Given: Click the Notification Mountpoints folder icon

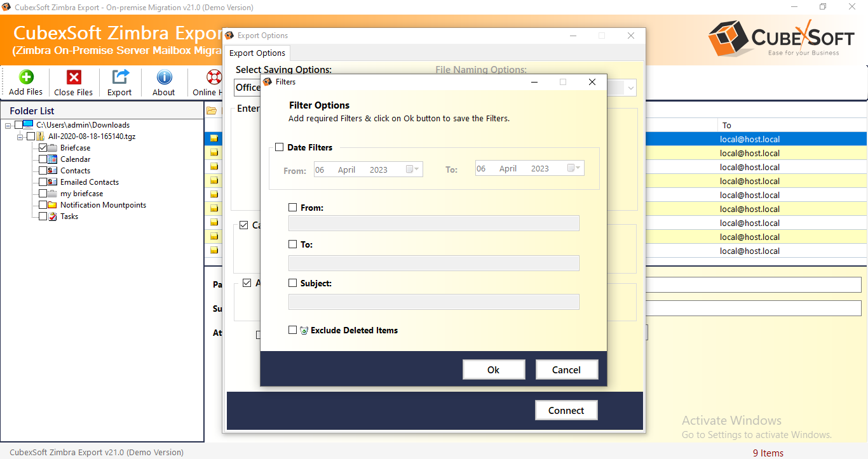Looking at the screenshot, I should [x=52, y=205].
